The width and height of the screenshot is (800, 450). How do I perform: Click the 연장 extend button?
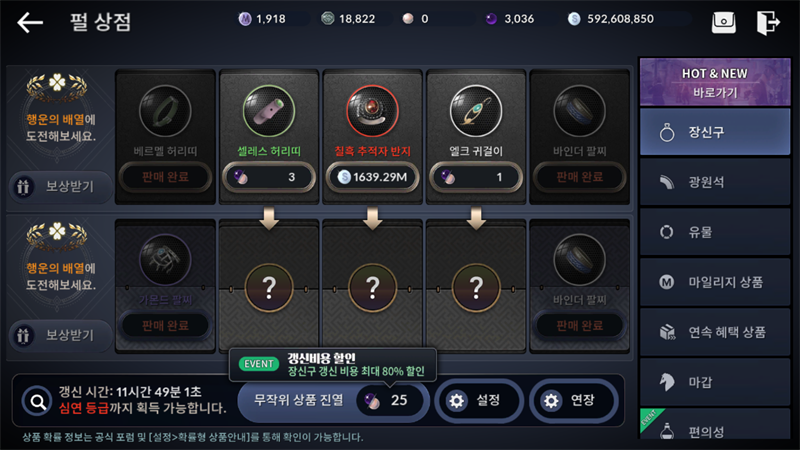573,401
